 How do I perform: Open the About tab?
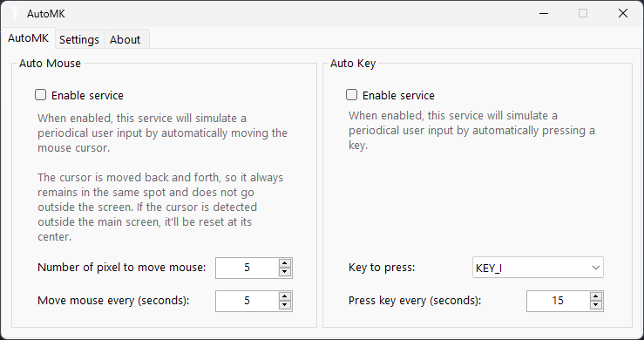pyautogui.click(x=125, y=39)
